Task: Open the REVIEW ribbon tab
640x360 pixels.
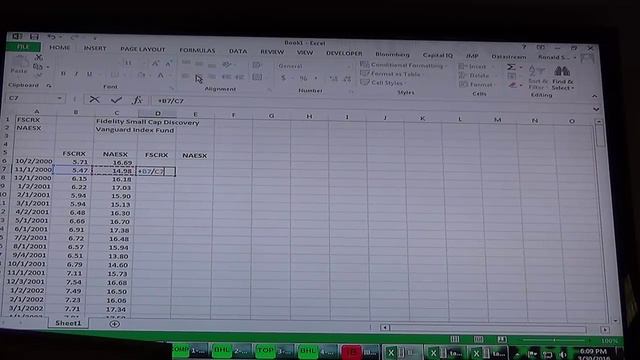Action: click(272, 52)
